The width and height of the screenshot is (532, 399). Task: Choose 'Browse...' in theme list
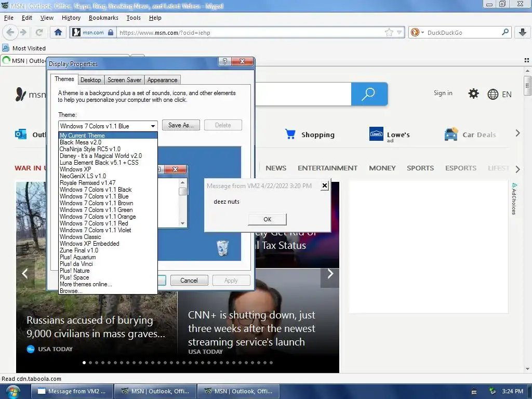click(108, 291)
